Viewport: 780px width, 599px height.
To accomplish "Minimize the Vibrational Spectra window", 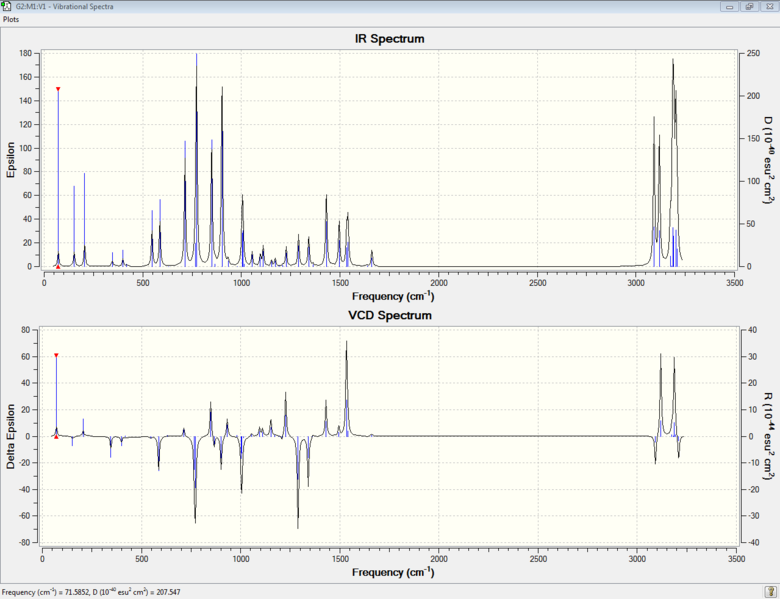I will click(730, 6).
